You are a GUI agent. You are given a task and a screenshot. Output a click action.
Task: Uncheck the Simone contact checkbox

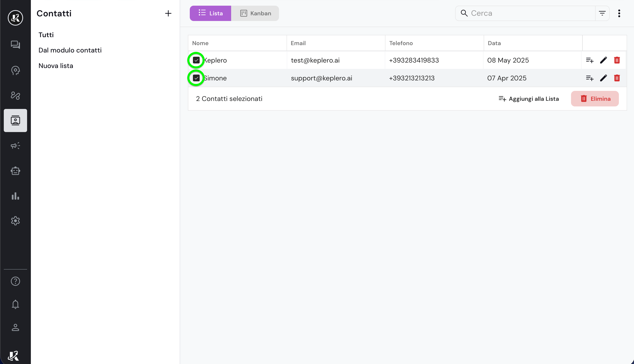tap(196, 78)
